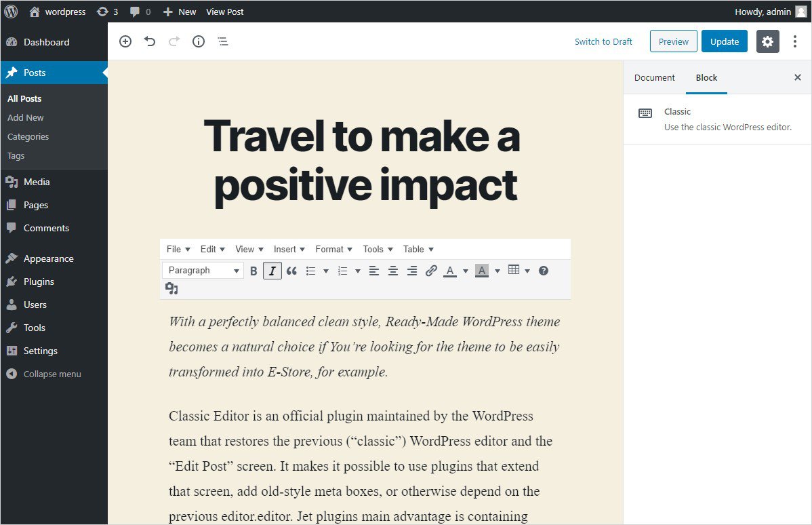Expand the bullet list style arrow

[326, 271]
